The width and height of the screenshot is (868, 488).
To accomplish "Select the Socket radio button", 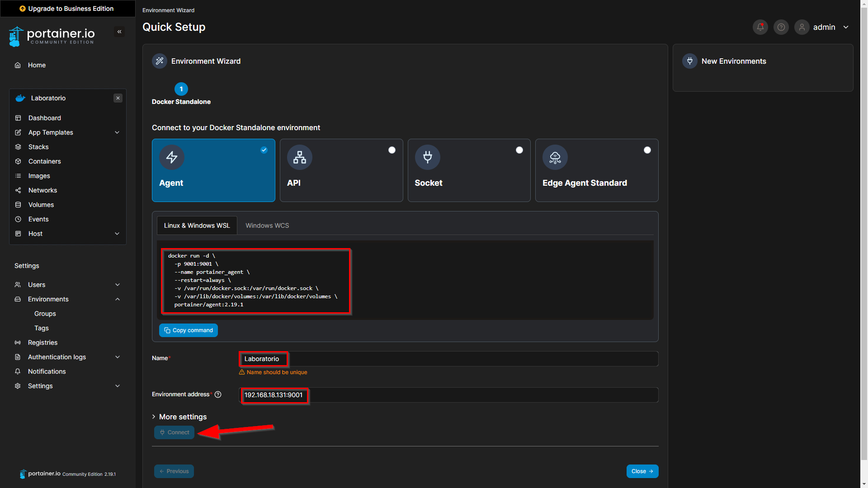I will pyautogui.click(x=519, y=150).
